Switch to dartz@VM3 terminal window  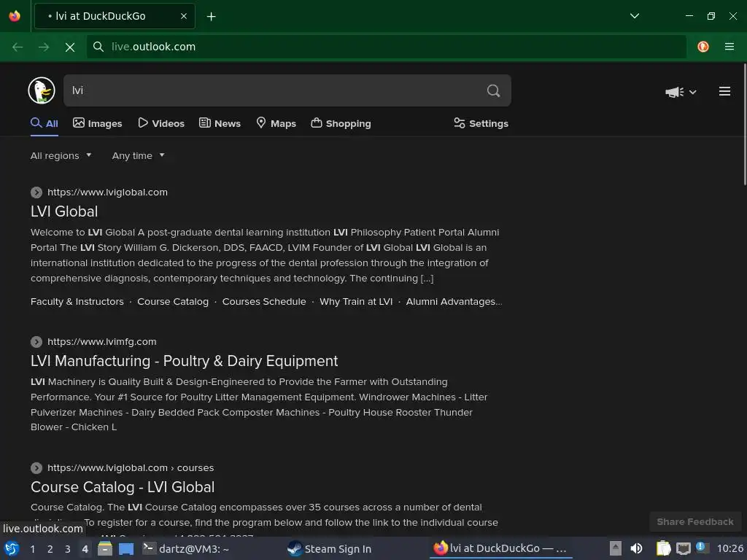pyautogui.click(x=186, y=549)
